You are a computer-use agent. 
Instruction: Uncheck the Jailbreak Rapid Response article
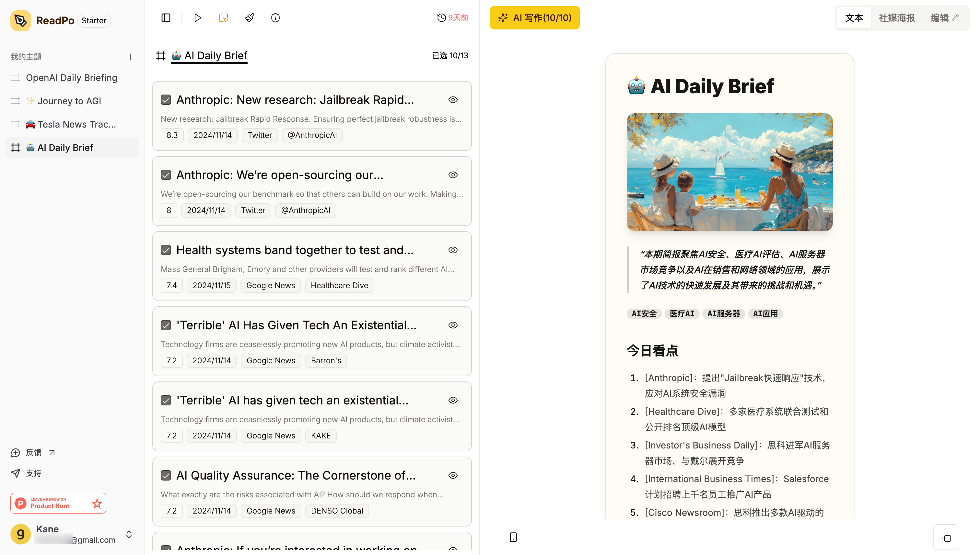(166, 100)
